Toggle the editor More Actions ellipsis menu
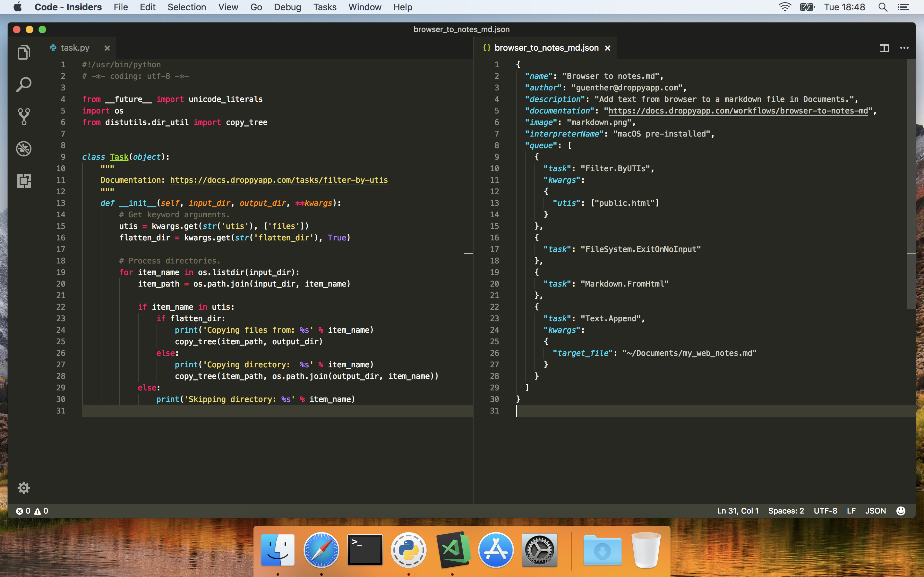924x577 pixels. click(904, 48)
